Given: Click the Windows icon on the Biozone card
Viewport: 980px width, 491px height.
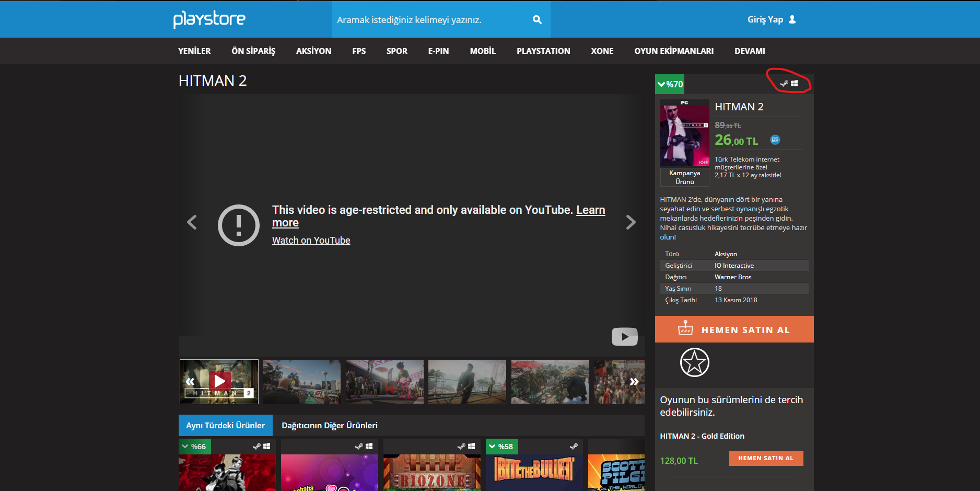Looking at the screenshot, I should [x=471, y=447].
